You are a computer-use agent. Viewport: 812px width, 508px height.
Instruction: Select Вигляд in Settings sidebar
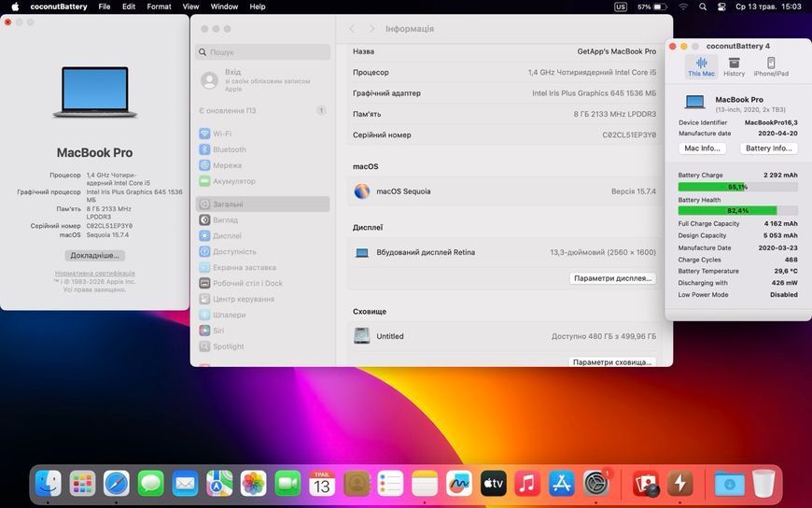263,219
